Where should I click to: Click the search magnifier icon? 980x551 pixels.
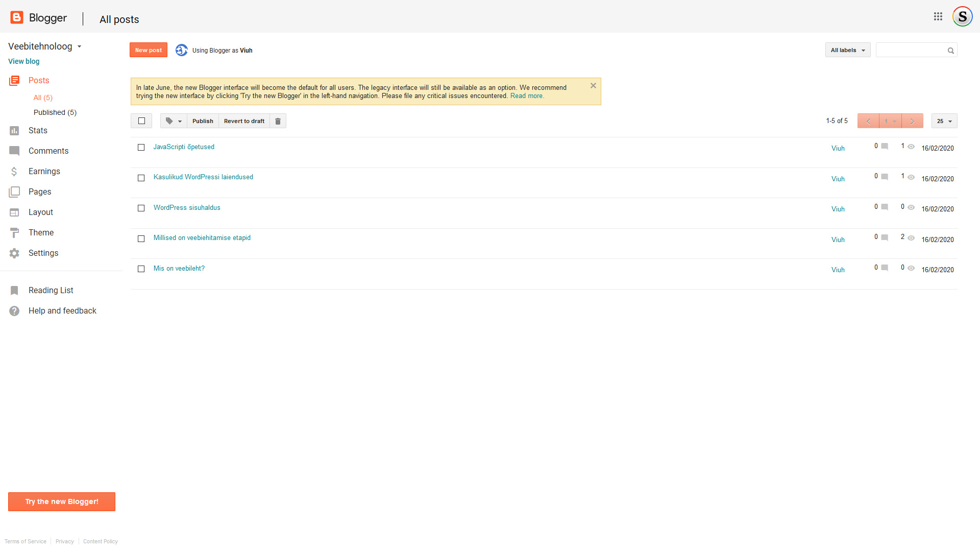point(950,51)
